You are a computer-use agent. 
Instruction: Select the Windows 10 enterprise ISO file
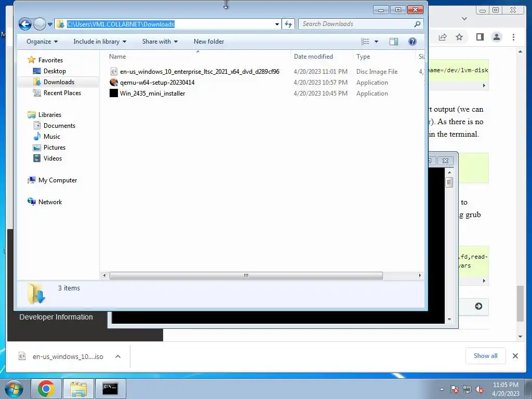click(199, 72)
